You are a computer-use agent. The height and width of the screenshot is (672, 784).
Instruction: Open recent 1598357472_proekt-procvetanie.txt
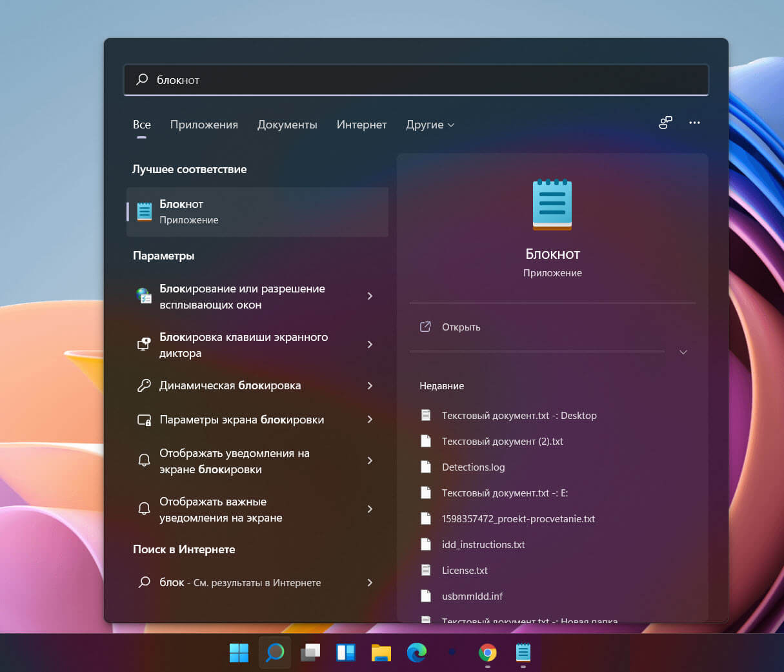click(518, 519)
